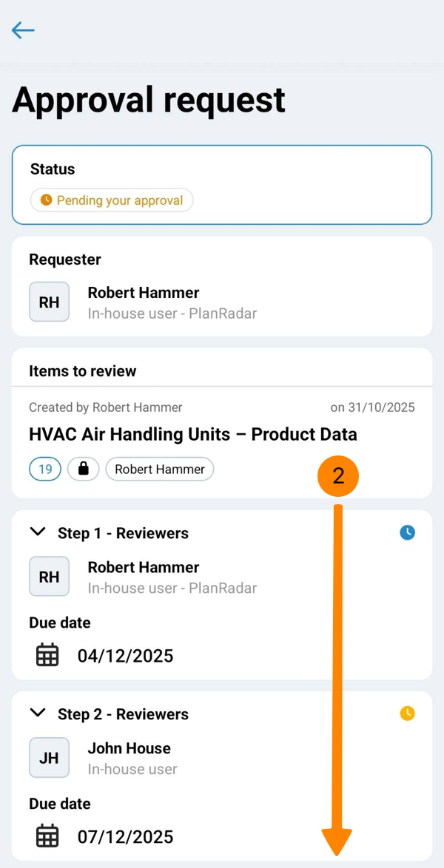
Task: Click the Pending your approval status chip
Action: coord(112,200)
